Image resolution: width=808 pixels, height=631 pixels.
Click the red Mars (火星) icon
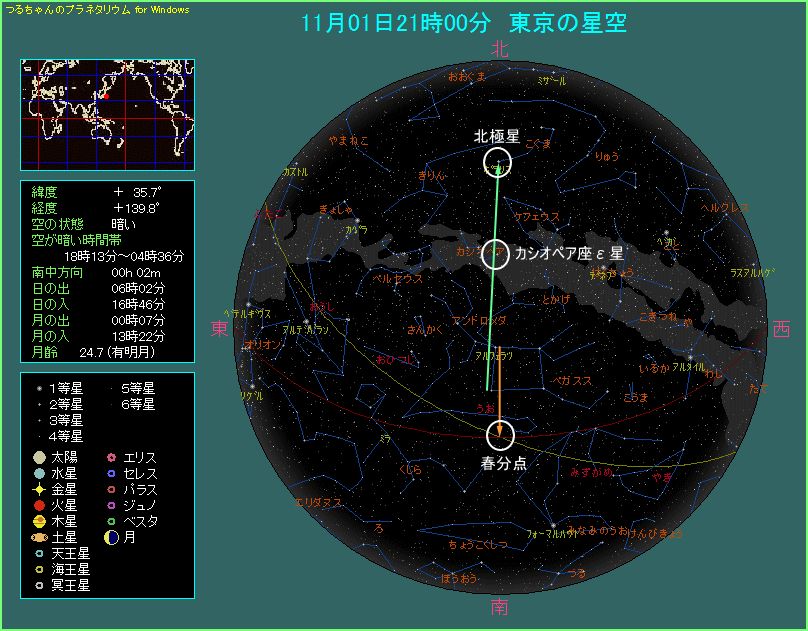(x=38, y=504)
